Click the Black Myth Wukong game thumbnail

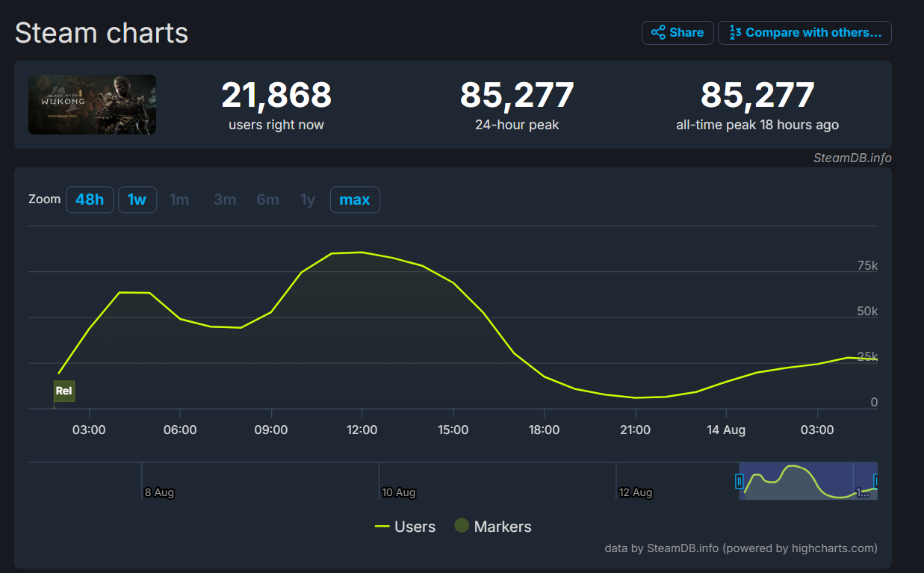click(92, 105)
